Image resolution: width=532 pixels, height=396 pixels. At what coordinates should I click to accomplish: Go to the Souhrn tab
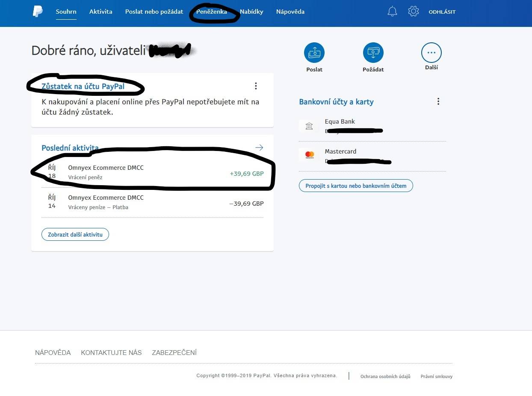[66, 12]
